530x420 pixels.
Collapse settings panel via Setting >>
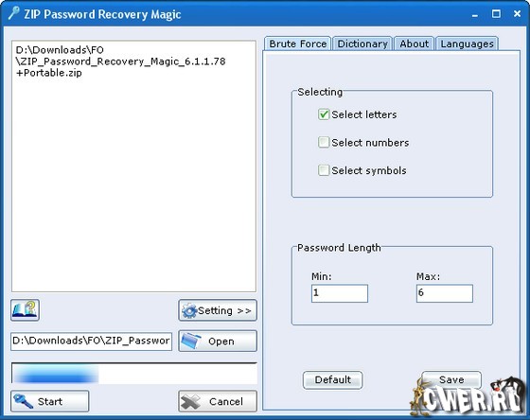pyautogui.click(x=218, y=310)
